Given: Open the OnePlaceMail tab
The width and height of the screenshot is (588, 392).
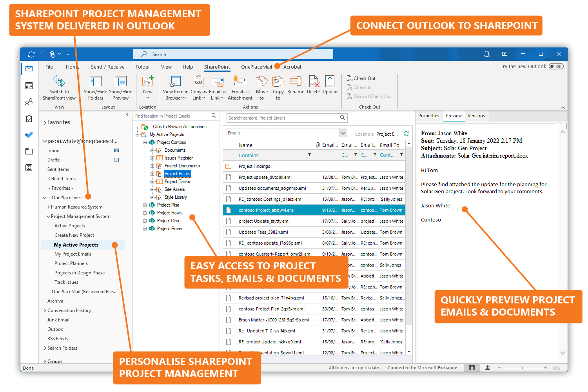Looking at the screenshot, I should pyautogui.click(x=256, y=67).
